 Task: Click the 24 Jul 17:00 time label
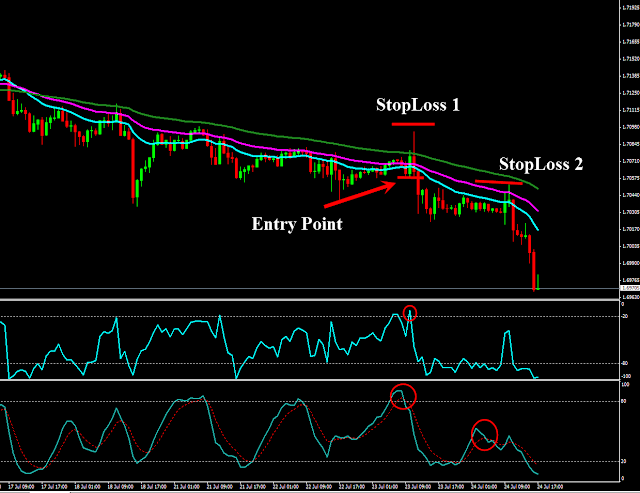pos(550,487)
